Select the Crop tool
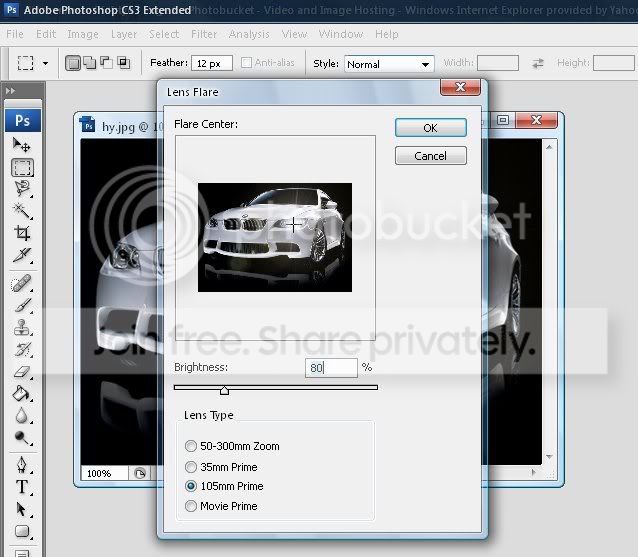 22,233
